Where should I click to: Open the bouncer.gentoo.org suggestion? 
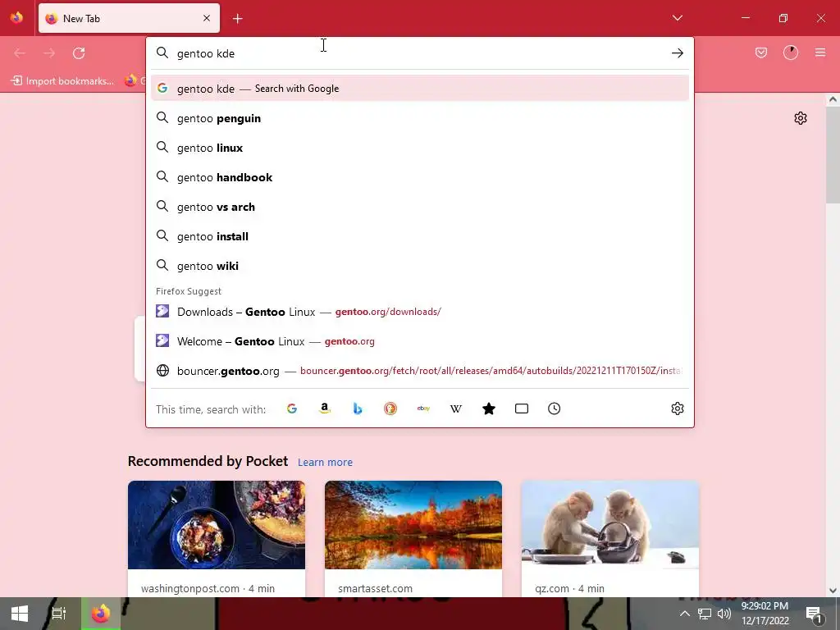[419, 371]
